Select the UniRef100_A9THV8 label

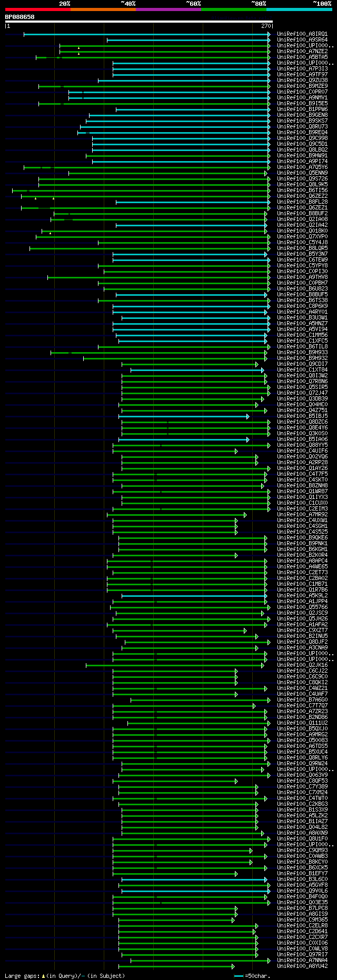(x=302, y=277)
